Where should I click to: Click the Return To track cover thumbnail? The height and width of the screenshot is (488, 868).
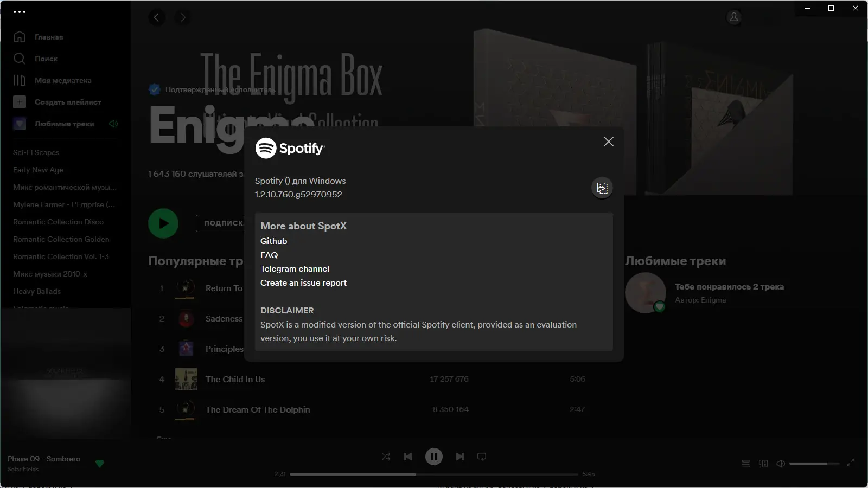(186, 288)
